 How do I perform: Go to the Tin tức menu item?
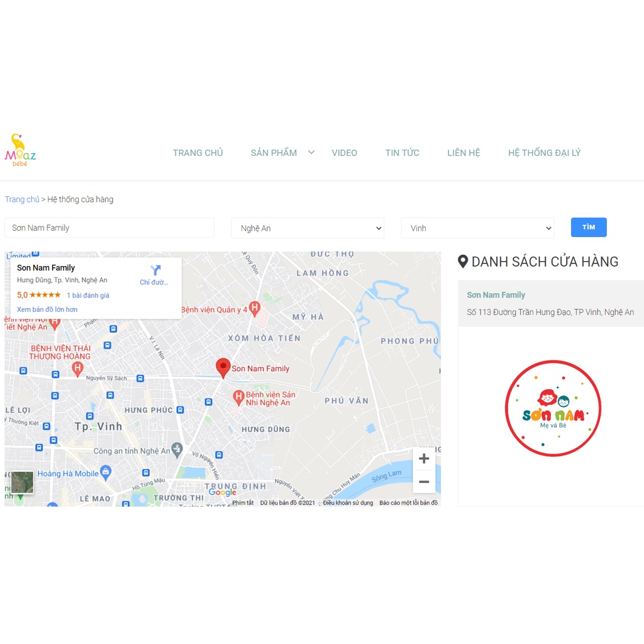coord(402,153)
